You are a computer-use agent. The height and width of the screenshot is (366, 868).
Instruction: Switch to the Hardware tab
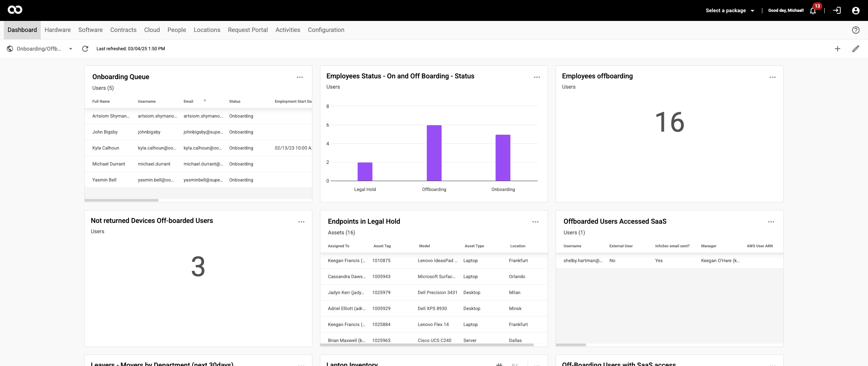pyautogui.click(x=57, y=30)
